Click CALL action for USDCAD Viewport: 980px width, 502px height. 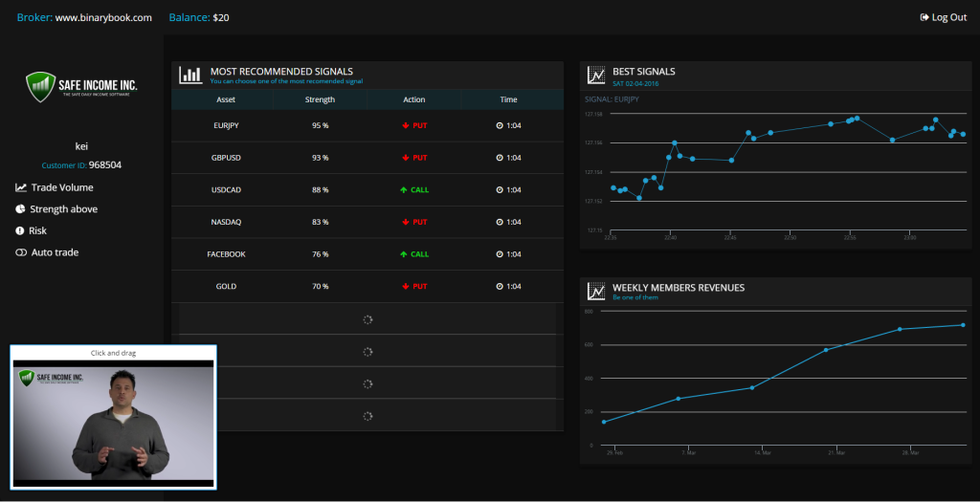(414, 190)
